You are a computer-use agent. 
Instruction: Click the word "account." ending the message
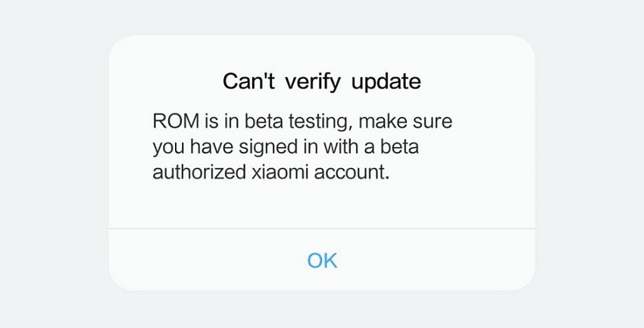(x=352, y=173)
